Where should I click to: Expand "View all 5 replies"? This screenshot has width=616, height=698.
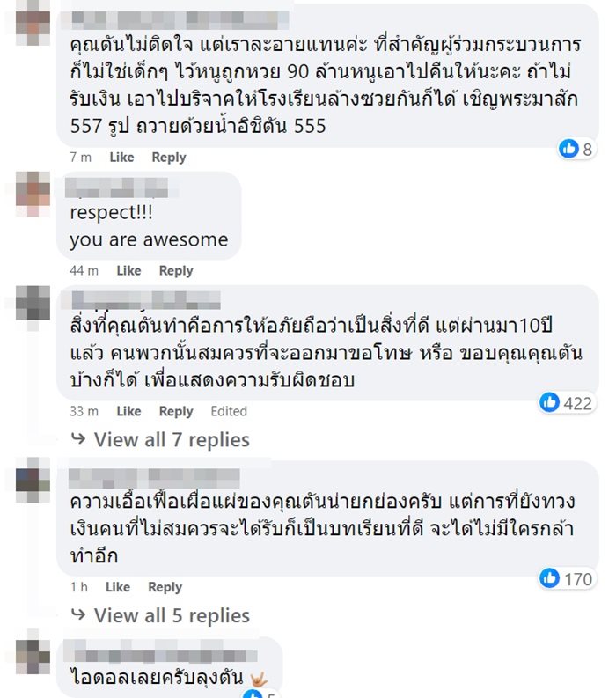[171, 615]
